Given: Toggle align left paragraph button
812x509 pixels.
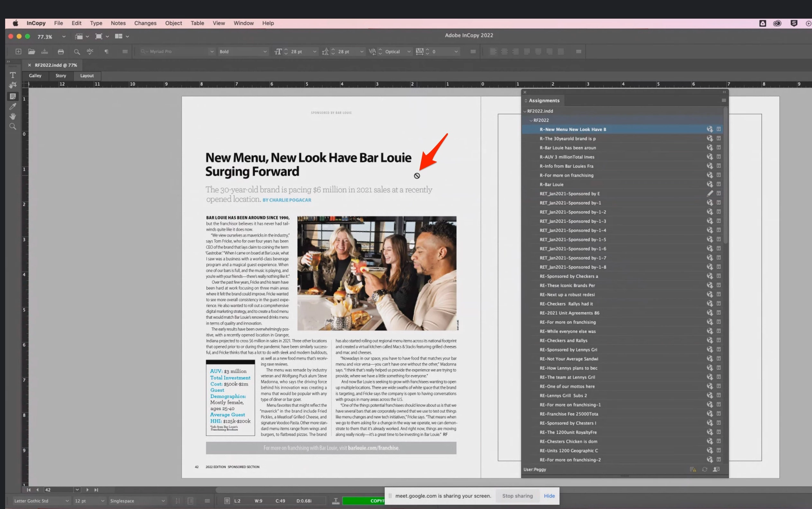Looking at the screenshot, I should point(493,51).
